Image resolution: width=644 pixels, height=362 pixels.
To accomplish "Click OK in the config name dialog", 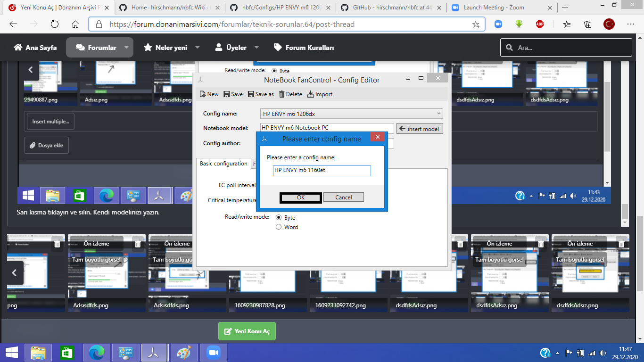I will (301, 197).
